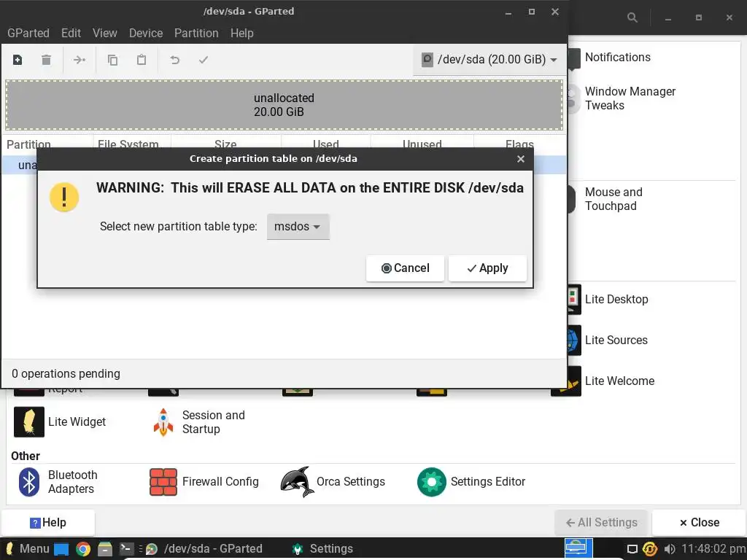The height and width of the screenshot is (560, 747).
Task: Click the Unused column header
Action: (x=422, y=143)
